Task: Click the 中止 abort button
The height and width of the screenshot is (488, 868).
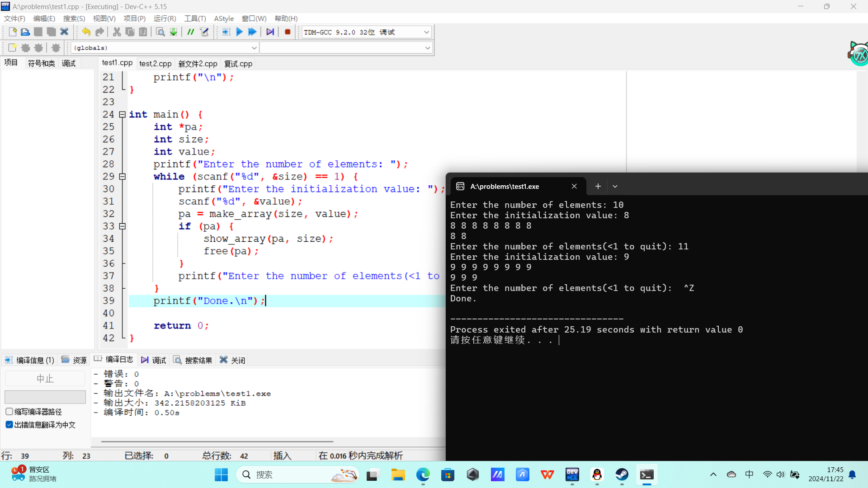Action: 45,379
